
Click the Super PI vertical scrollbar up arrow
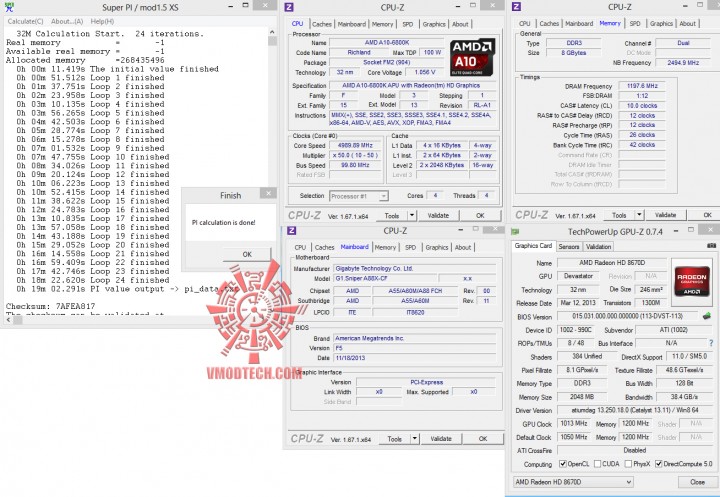pos(272,32)
